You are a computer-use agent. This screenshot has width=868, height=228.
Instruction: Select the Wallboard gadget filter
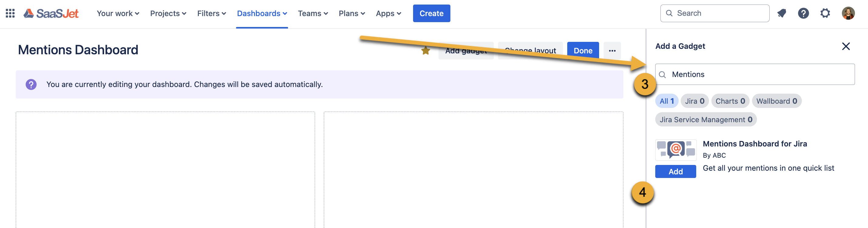coord(776,101)
